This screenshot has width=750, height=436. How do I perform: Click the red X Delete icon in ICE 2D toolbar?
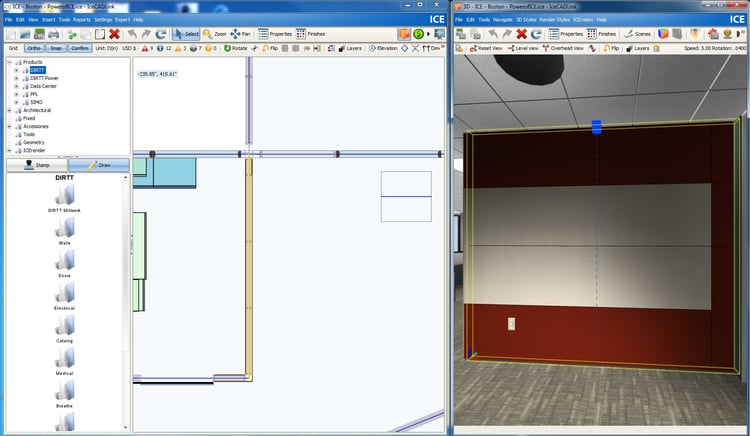point(114,34)
